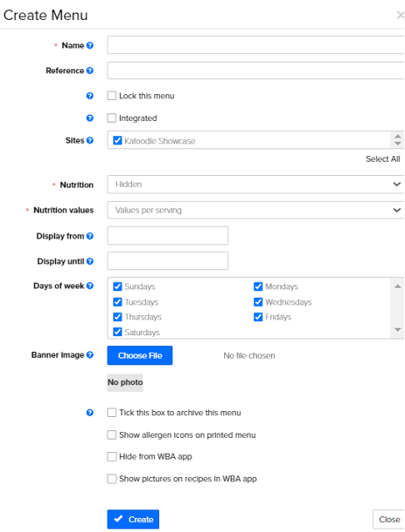Click help icon beside Integrated checkbox
The height and width of the screenshot is (532, 405).
(x=89, y=118)
